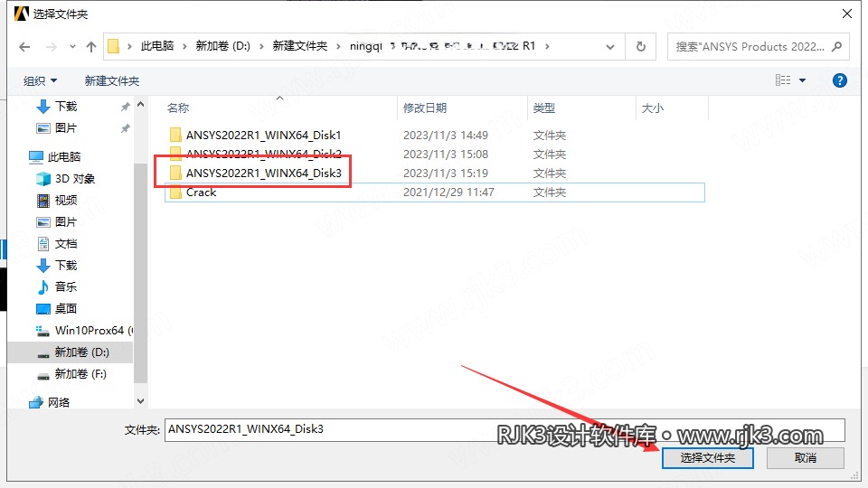Click the 文件夹 name input field
Image resolution: width=868 pixels, height=488 pixels.
(505, 429)
